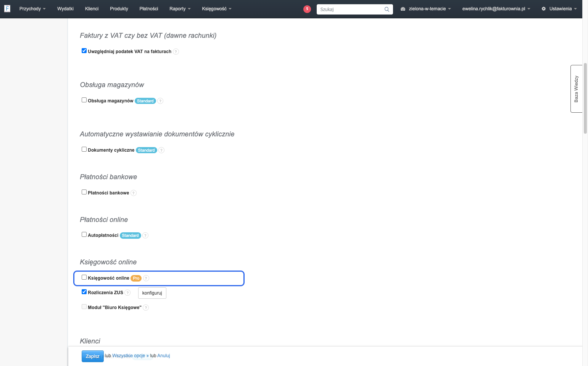Open the Baza Wiedzy side tab
The height and width of the screenshot is (366, 588).
pyautogui.click(x=576, y=89)
